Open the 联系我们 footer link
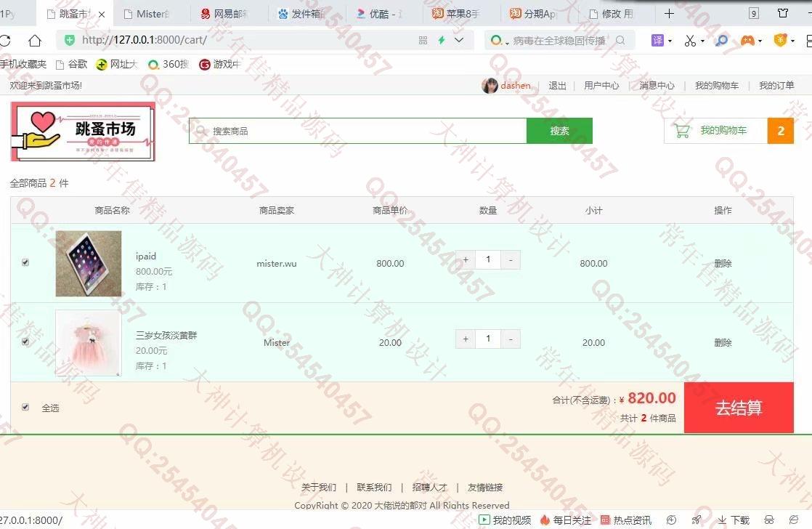The width and height of the screenshot is (812, 529). 374,487
